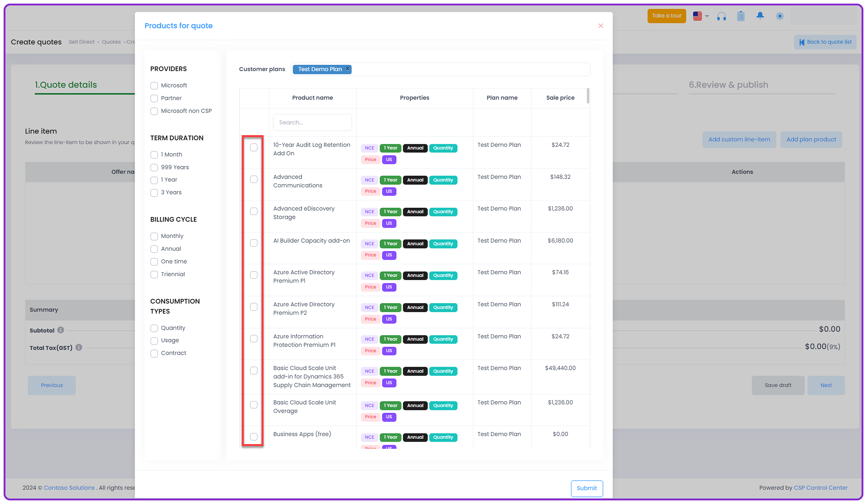Viewport: 867px width, 504px height.
Task: Remove the Test Demo Plan tag
Action: coord(347,69)
